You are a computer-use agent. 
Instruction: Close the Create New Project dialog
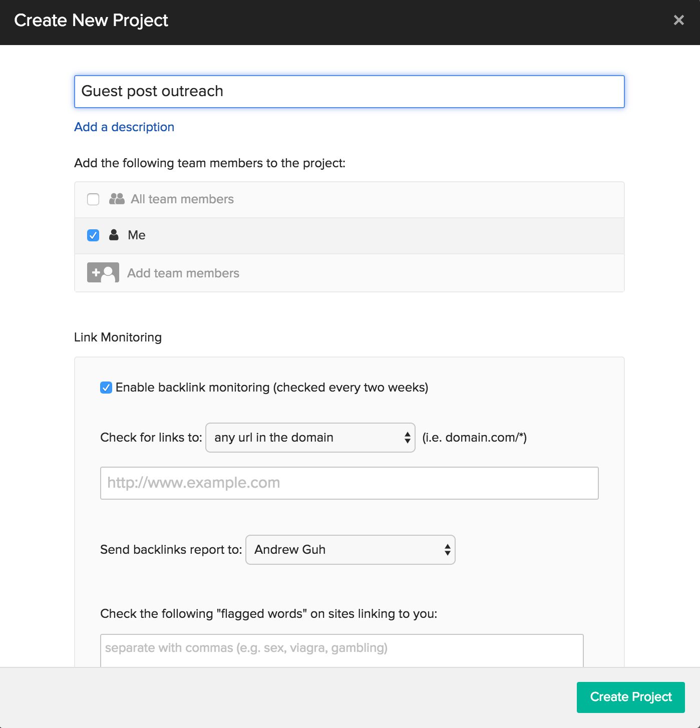678,20
